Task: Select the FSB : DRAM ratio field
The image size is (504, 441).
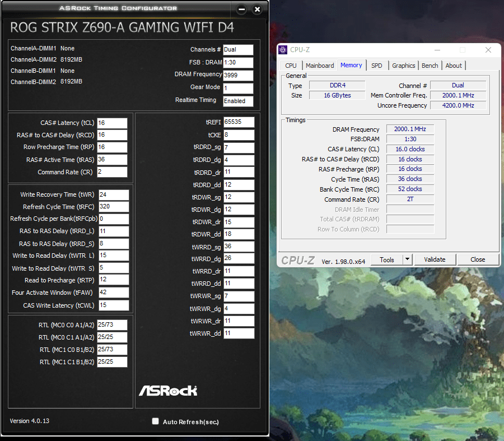Action: pos(238,63)
